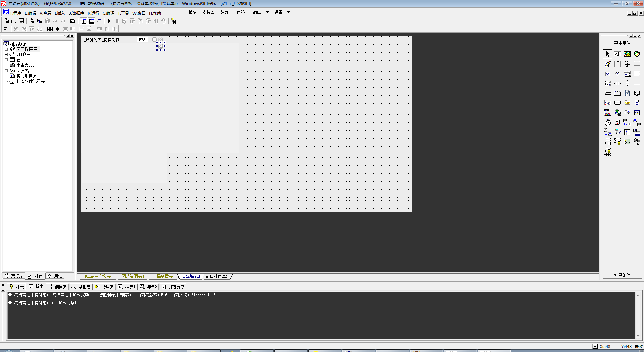Open the 剪辑历史 tab
Viewport: 644px width, 352px height.
[x=173, y=287]
